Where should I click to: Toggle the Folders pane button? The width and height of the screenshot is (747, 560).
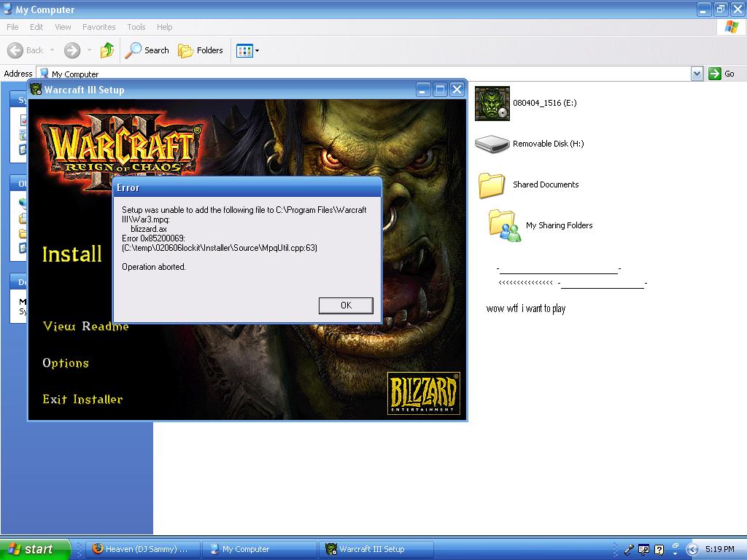[x=200, y=50]
